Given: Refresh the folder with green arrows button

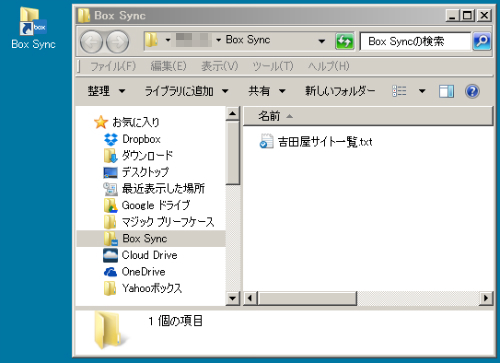Looking at the screenshot, I should click(x=344, y=42).
